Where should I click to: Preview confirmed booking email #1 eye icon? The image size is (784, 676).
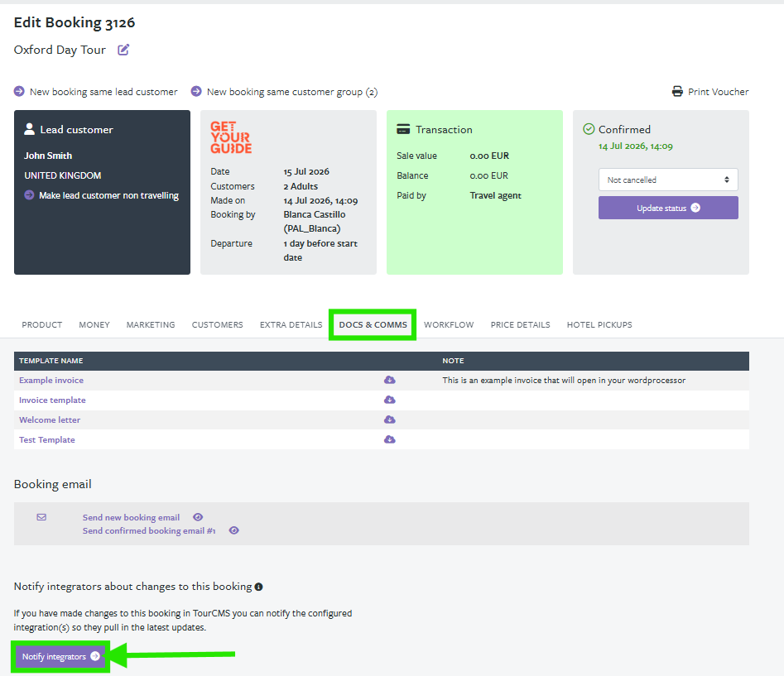(x=234, y=530)
